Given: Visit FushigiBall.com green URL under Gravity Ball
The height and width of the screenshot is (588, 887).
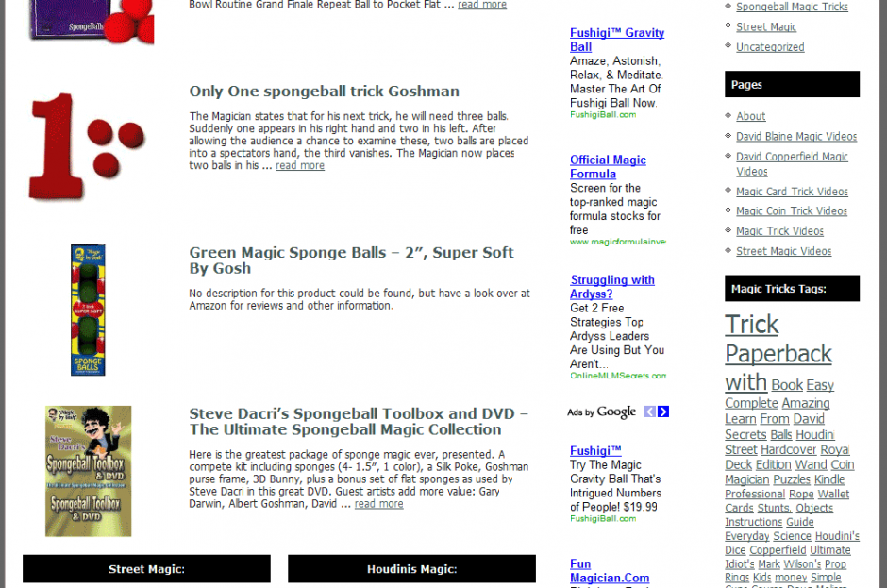Looking at the screenshot, I should click(x=603, y=115).
